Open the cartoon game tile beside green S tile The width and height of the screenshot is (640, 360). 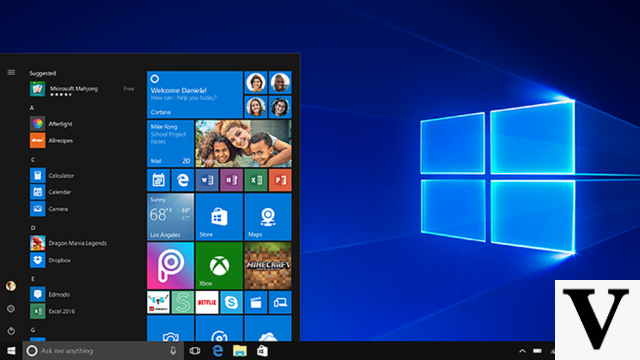158,302
